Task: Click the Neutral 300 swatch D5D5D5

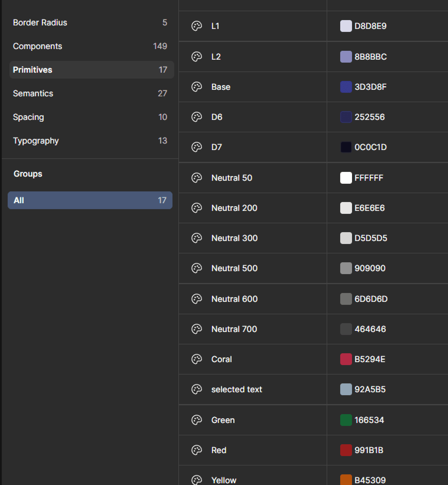Action: (x=346, y=238)
